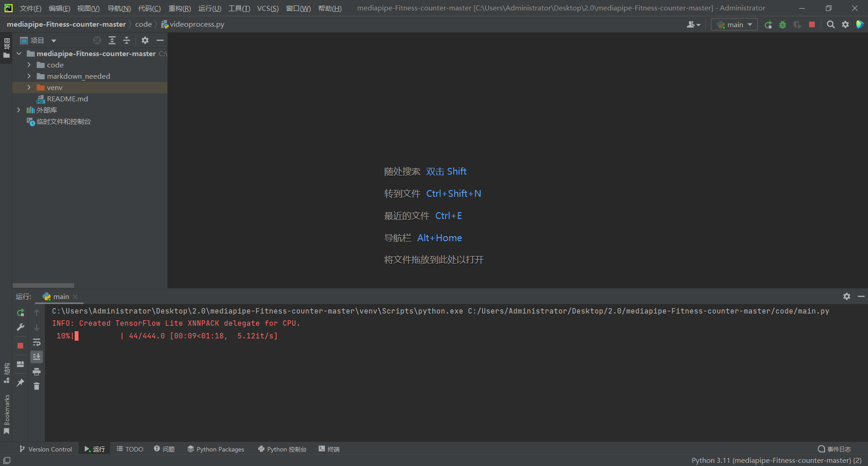Image resolution: width=868 pixels, height=466 pixels.
Task: Expand all items in project tree
Action: [112, 40]
